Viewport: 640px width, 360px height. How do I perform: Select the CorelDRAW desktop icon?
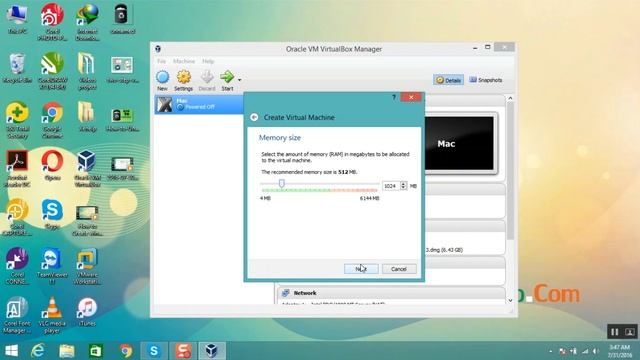(x=52, y=71)
